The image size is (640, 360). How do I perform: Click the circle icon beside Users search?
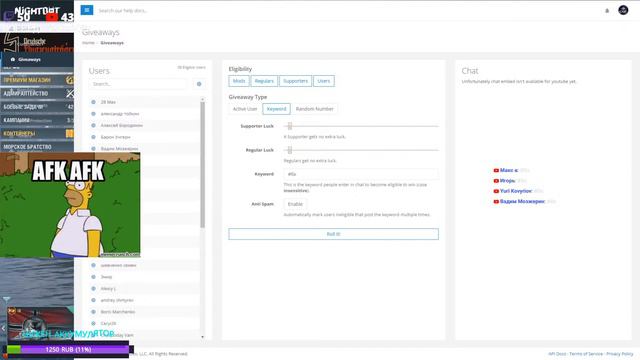(x=199, y=84)
